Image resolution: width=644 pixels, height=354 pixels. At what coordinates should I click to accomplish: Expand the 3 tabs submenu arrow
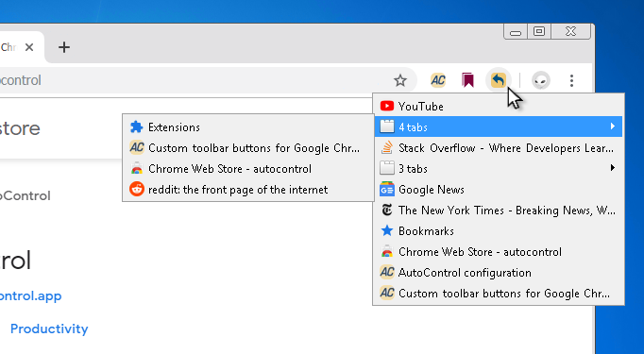point(613,167)
